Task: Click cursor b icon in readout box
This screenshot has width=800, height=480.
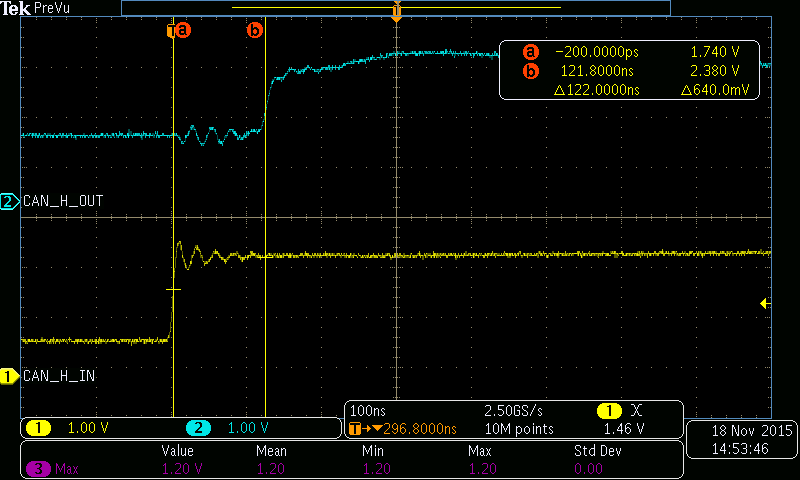Action: [x=531, y=71]
